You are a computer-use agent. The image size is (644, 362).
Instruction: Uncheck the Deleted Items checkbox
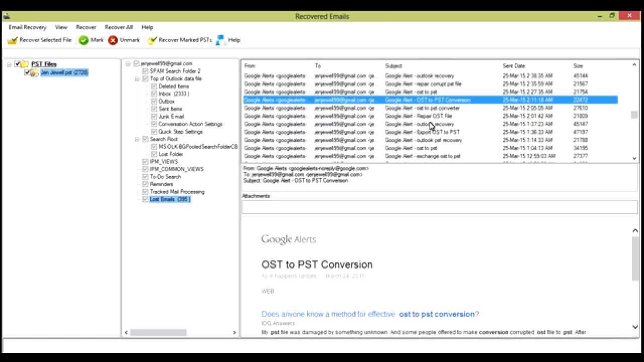click(154, 86)
